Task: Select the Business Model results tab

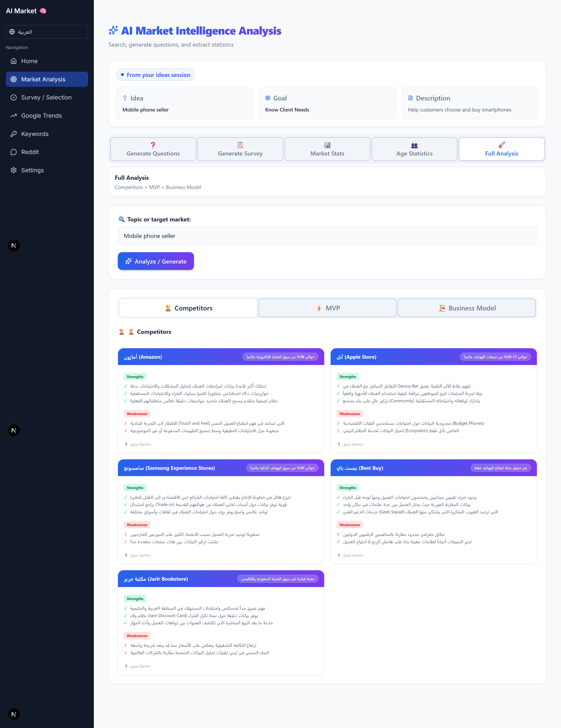Action: (467, 308)
